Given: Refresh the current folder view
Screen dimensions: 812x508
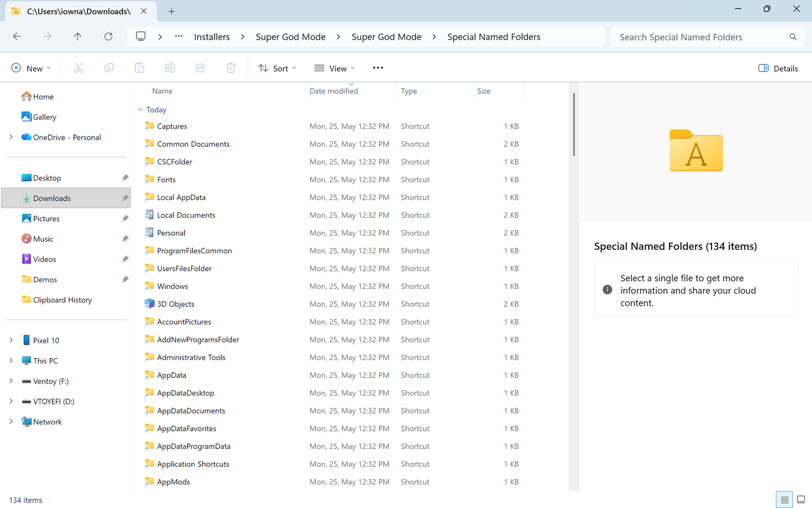Looking at the screenshot, I should tap(108, 37).
